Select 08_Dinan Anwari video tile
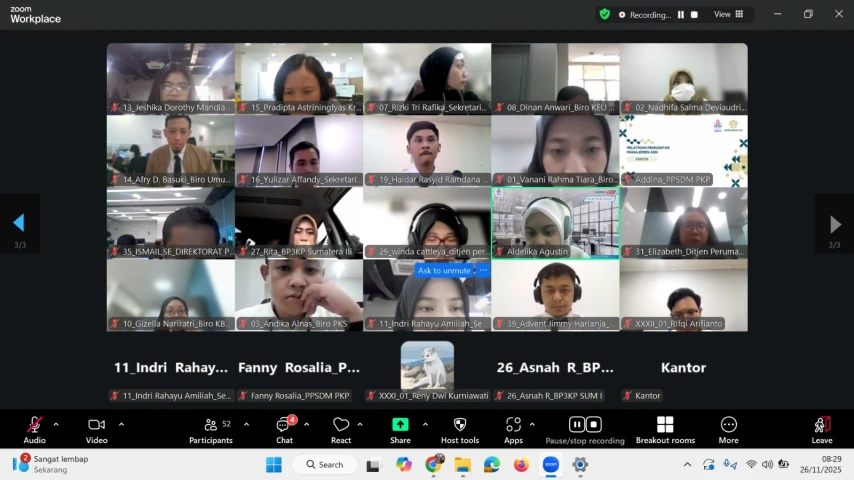 pyautogui.click(x=555, y=79)
